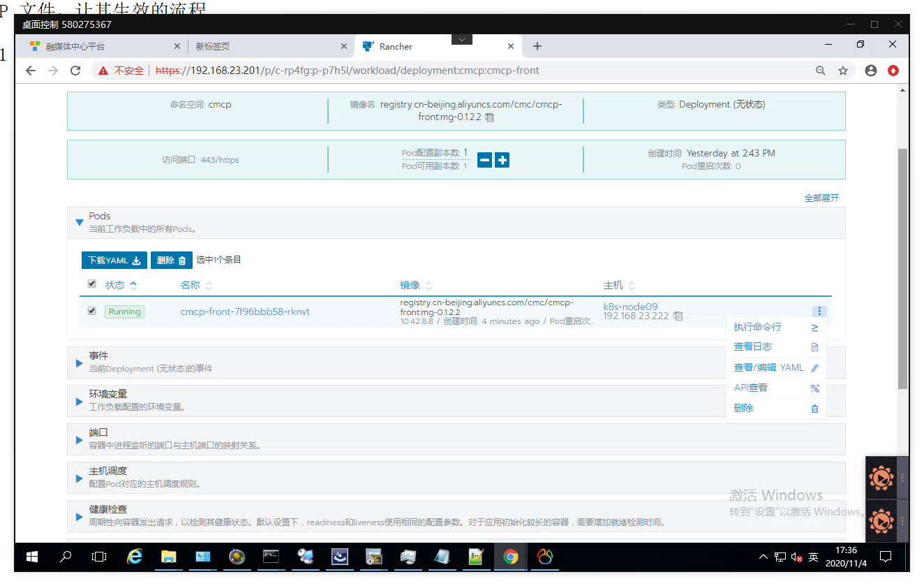924x586 pixels.
Task: Open Chrome from the Windows taskbar
Action: [x=511, y=557]
